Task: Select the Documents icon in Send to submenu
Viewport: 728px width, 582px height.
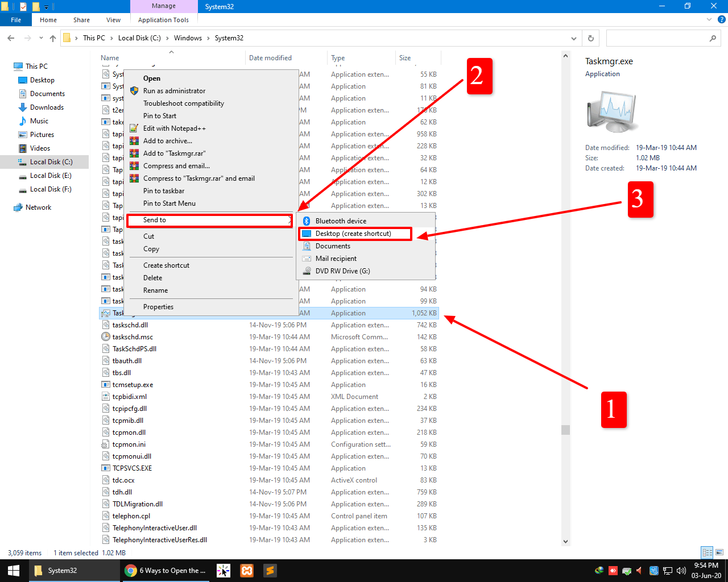Action: click(306, 246)
